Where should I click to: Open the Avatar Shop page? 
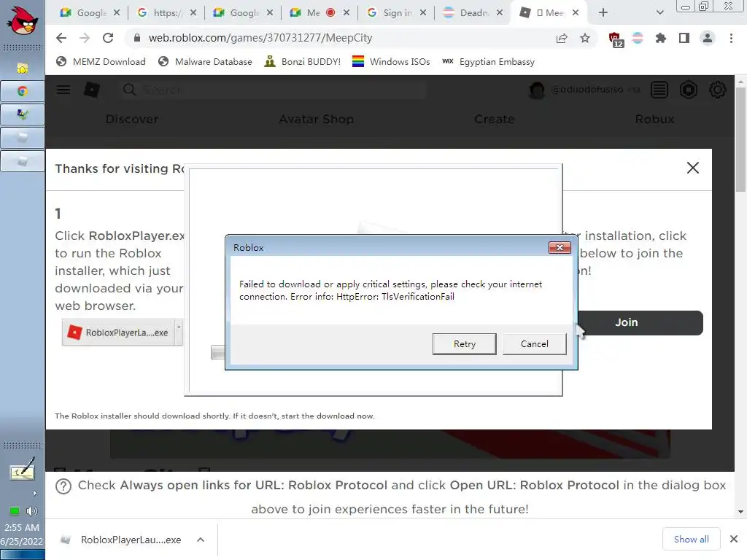(317, 119)
